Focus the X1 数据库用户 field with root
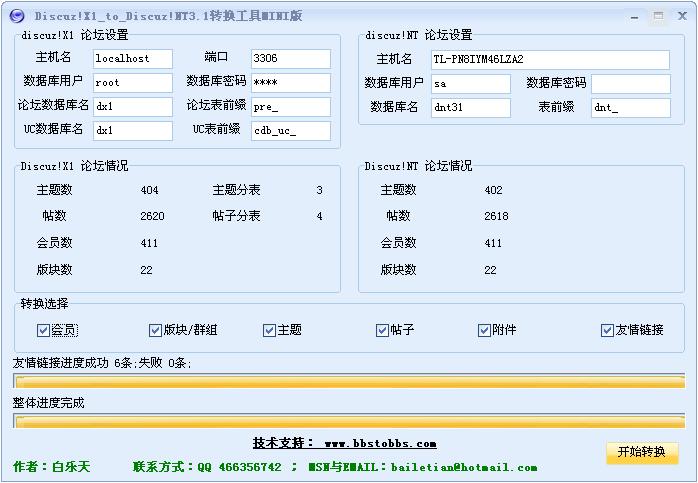 133,82
